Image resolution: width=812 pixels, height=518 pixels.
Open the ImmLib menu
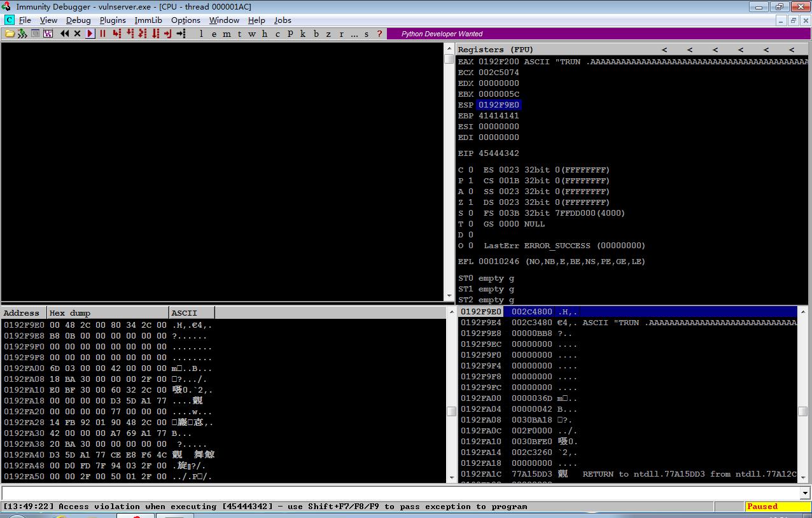pyautogui.click(x=148, y=20)
